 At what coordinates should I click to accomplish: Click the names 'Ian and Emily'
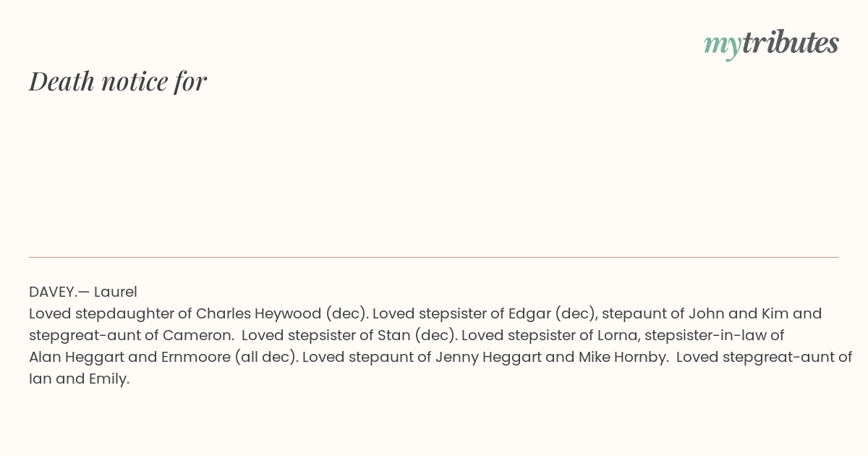pos(77,379)
